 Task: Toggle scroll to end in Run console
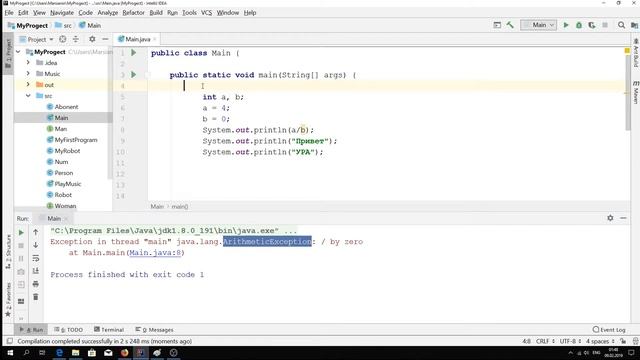(x=36, y=271)
